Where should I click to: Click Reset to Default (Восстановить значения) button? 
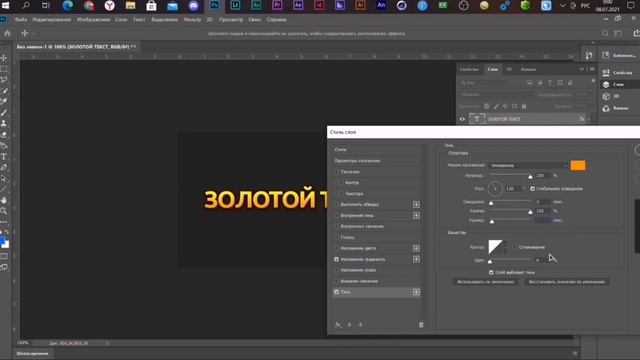pos(567,282)
